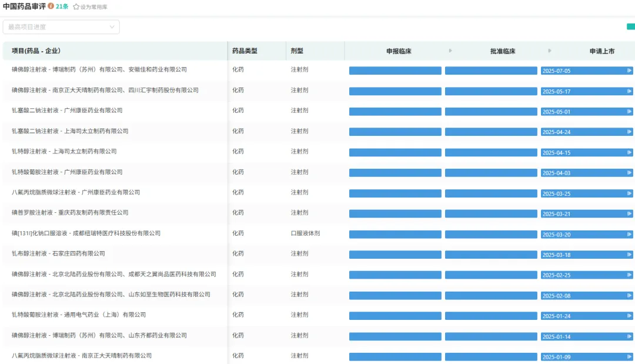Screen dimensions: 635x364
Task: Click the flag icon on the 2025-07-05 bar
Action: [x=629, y=71]
